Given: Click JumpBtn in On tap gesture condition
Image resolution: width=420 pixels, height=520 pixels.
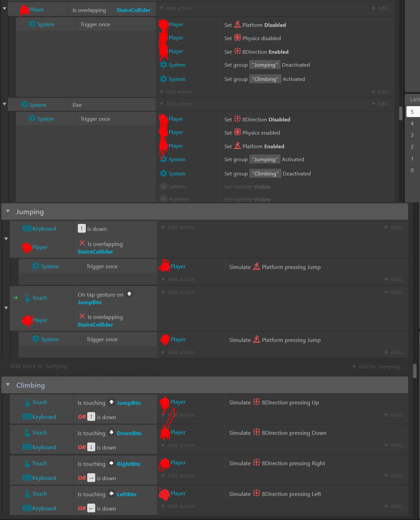Looking at the screenshot, I should (90, 302).
